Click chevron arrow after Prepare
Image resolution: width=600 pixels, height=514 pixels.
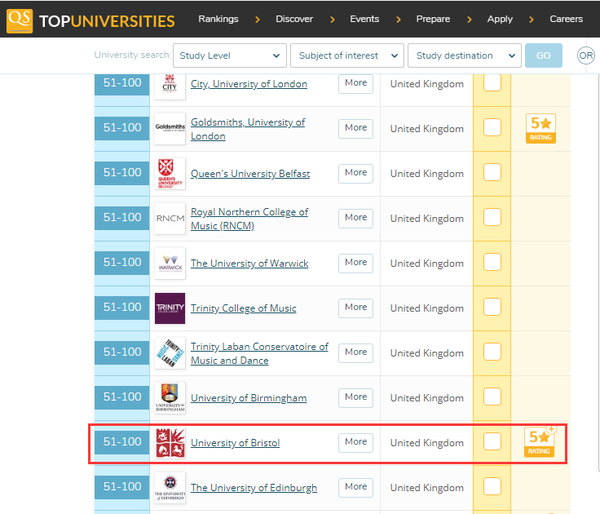(469, 20)
